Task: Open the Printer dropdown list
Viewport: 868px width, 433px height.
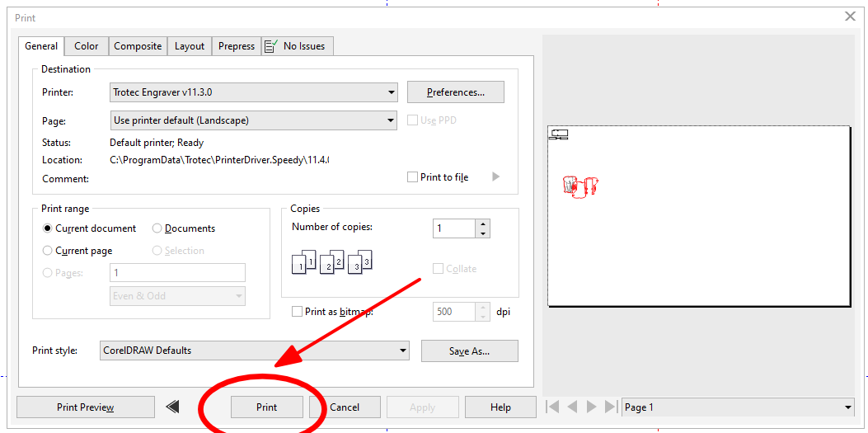Action: coord(391,92)
